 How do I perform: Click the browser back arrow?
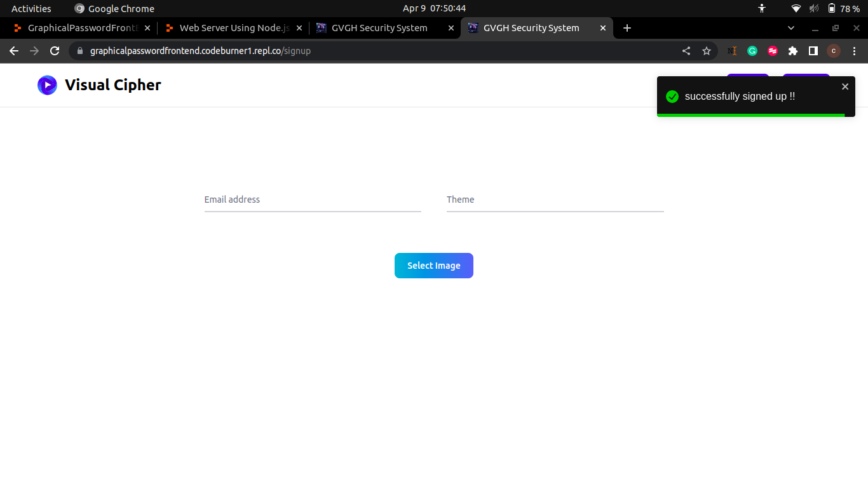(x=13, y=51)
